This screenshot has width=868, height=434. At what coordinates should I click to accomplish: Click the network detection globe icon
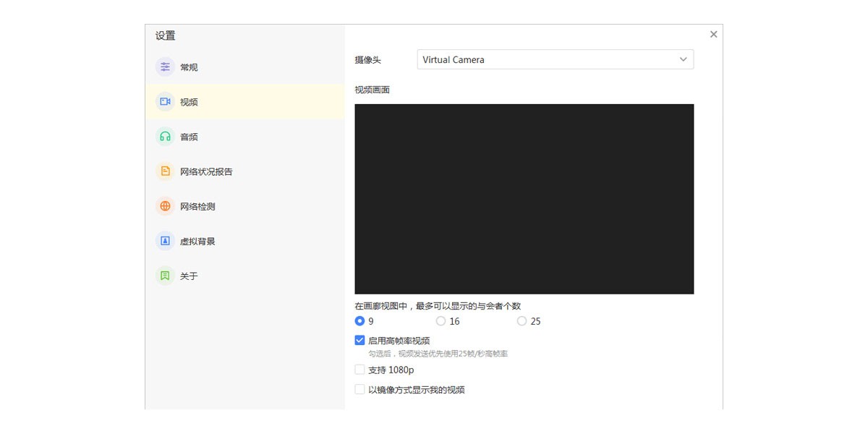165,206
